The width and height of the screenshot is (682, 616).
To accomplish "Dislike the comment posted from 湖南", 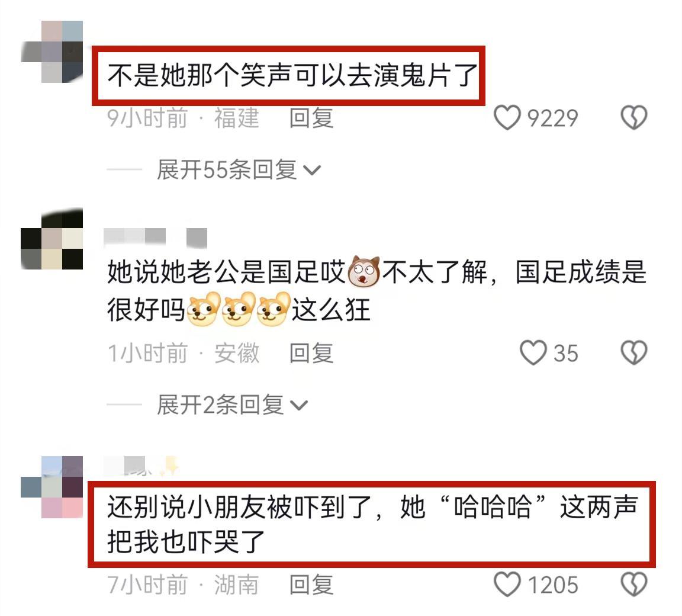I will point(633,584).
